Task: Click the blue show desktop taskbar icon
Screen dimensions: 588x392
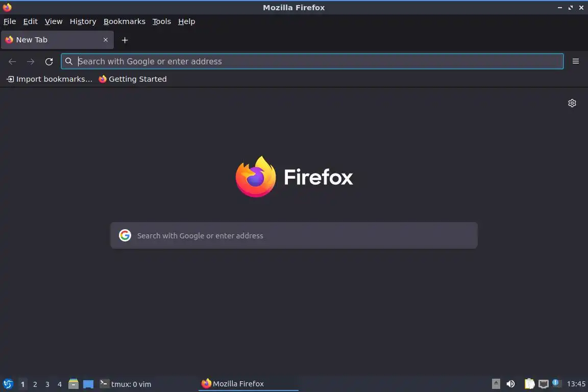Action: pyautogui.click(x=88, y=384)
